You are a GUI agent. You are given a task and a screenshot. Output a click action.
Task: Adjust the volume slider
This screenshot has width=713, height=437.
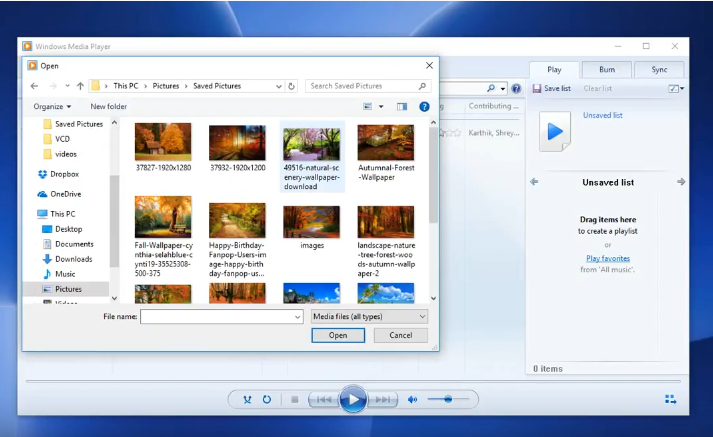coord(448,400)
